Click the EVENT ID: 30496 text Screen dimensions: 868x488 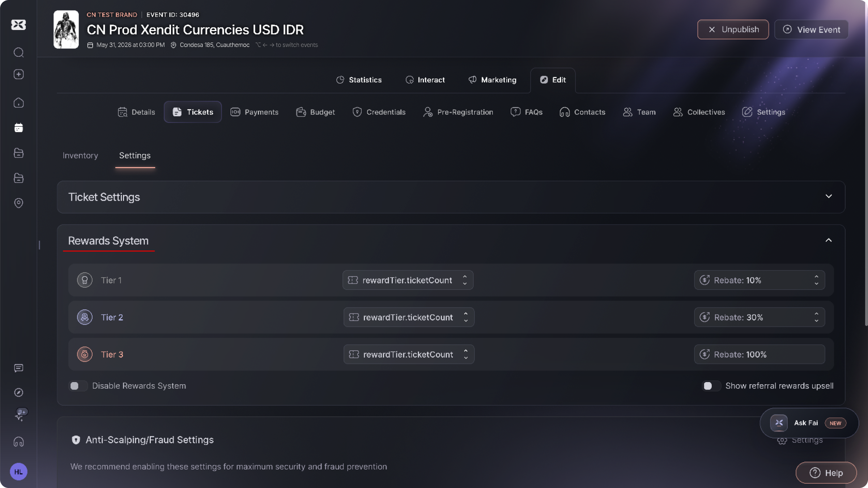tap(173, 15)
